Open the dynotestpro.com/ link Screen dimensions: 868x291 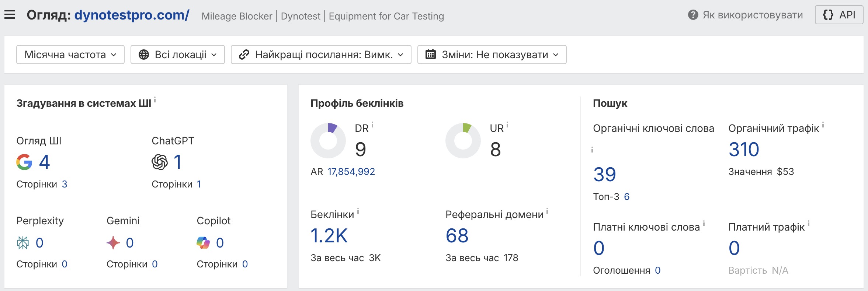(132, 15)
